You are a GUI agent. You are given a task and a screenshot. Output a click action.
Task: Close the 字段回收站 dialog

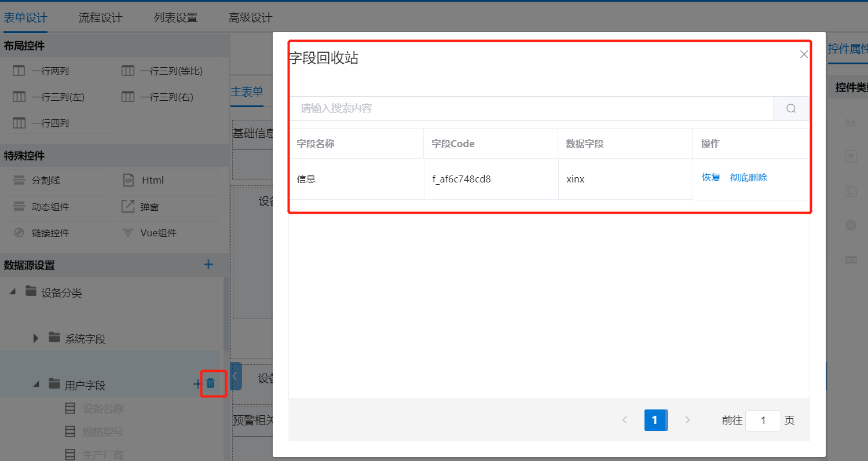coord(804,54)
